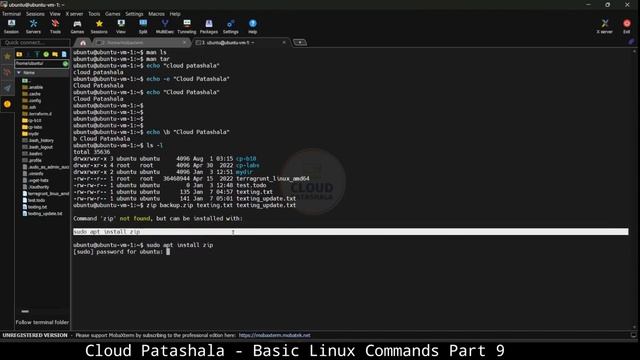Click the first yellow folder icon in SFTP toolbar

(x=19, y=54)
